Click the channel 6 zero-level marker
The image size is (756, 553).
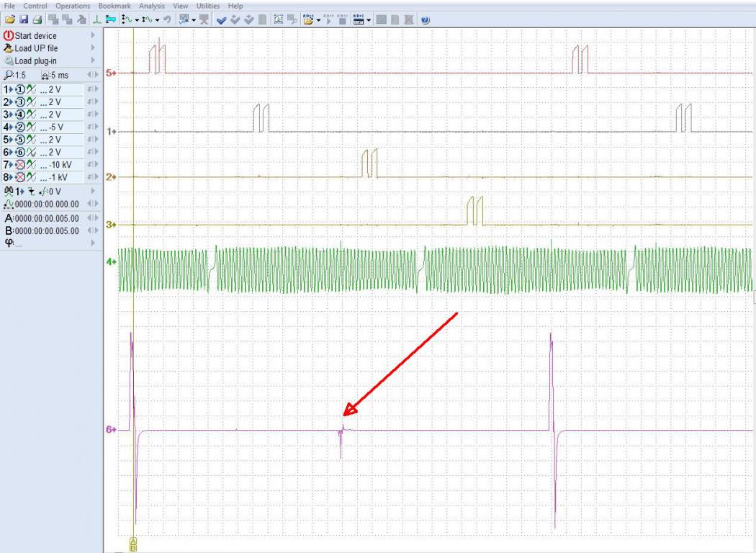pos(112,429)
